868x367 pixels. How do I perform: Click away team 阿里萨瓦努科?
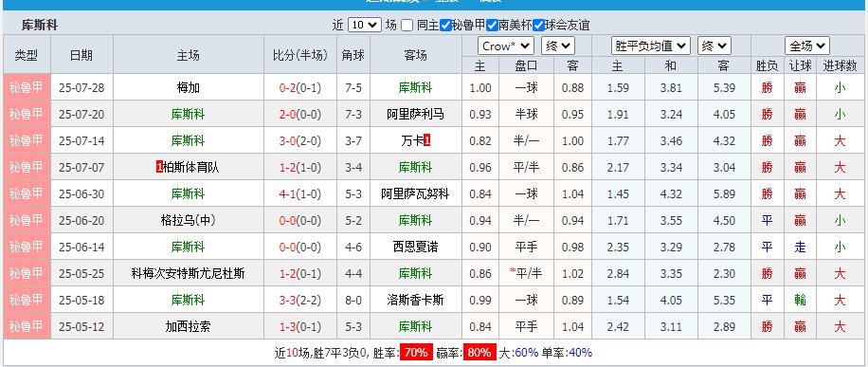[415, 194]
